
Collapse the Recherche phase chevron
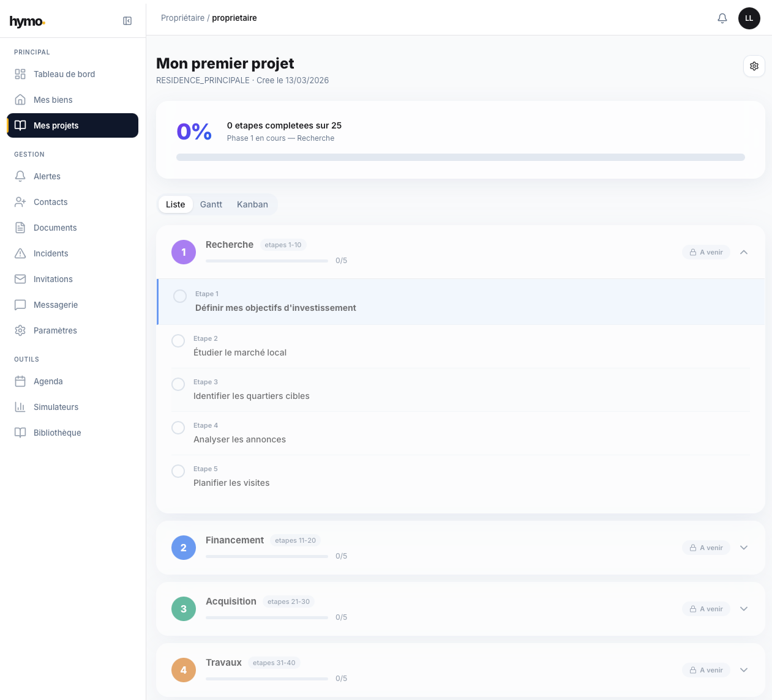[x=744, y=251]
